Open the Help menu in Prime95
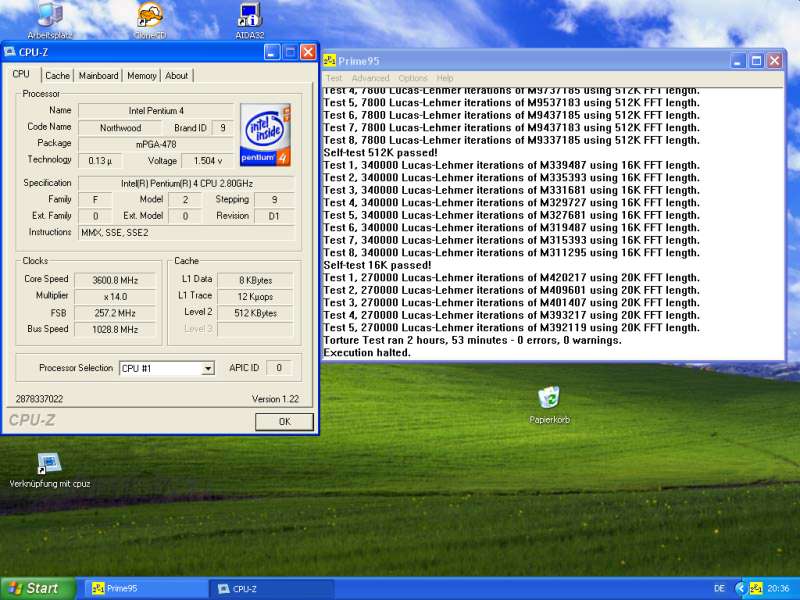 (x=444, y=78)
